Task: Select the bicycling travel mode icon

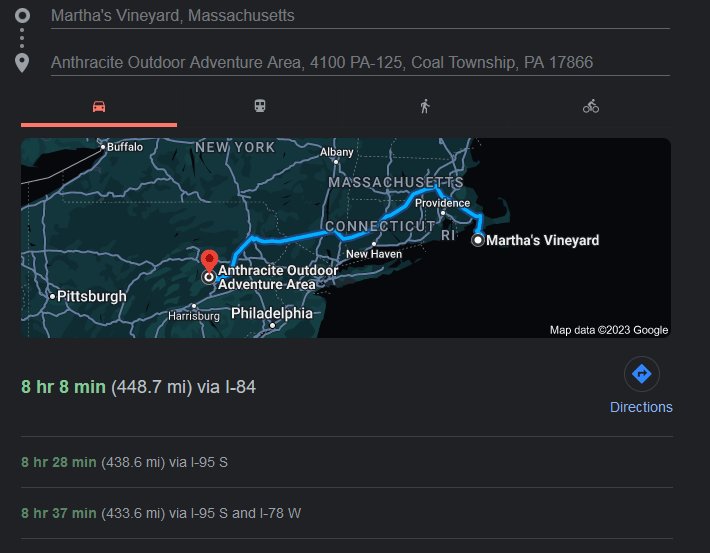Action: pyautogui.click(x=591, y=106)
